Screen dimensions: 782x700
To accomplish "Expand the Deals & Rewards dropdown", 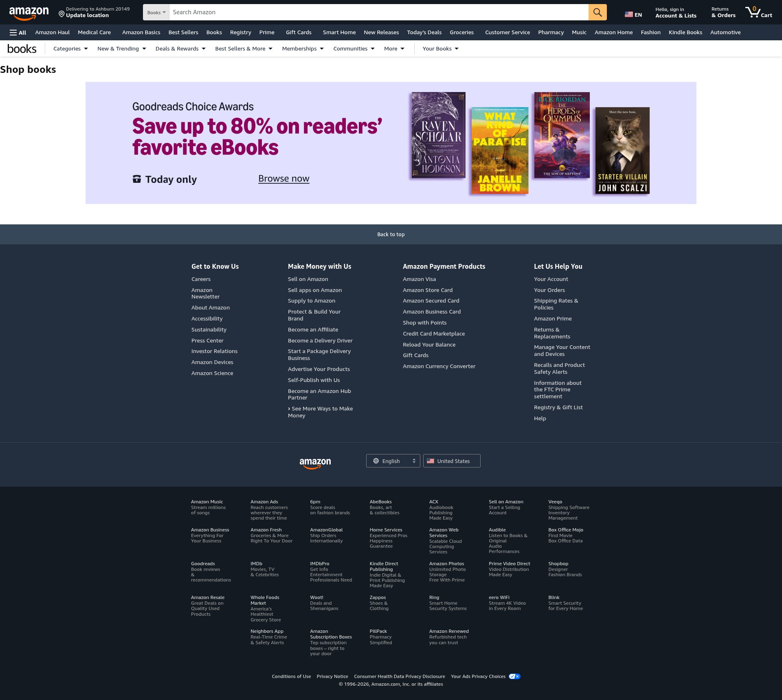I will tap(180, 48).
